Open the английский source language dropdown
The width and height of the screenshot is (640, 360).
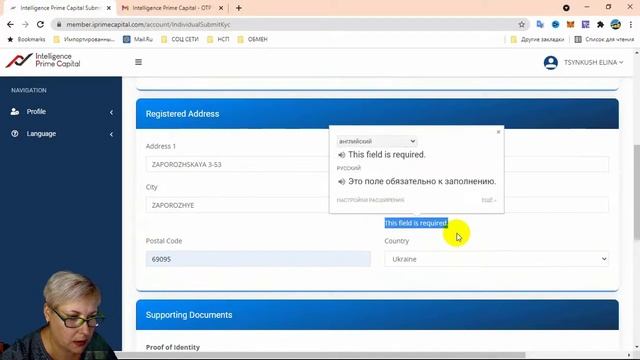[x=377, y=141]
